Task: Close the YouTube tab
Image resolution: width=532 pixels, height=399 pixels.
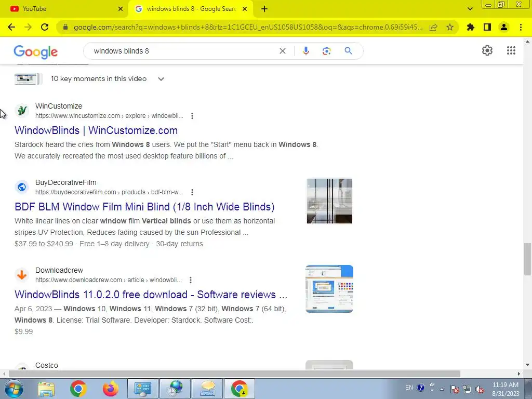Action: point(121,9)
